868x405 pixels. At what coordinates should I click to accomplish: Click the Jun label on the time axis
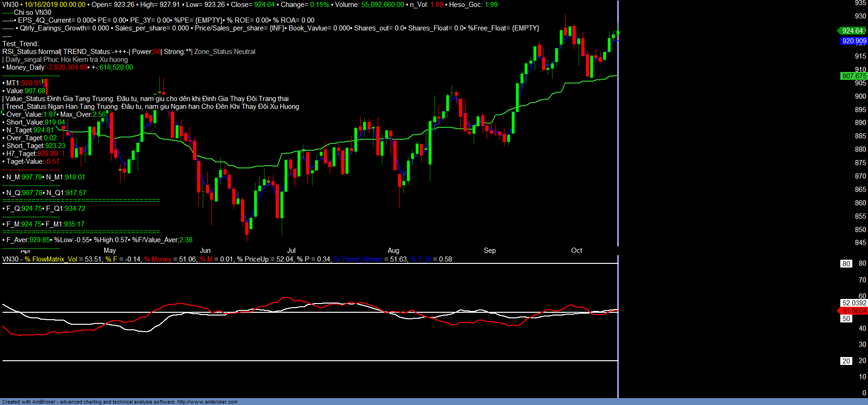[205, 250]
